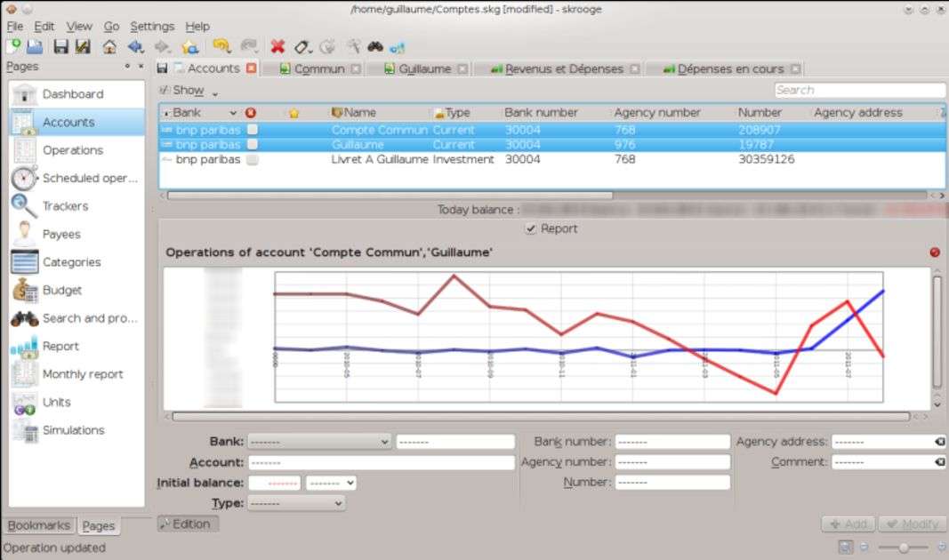
Task: Click the Pages bottom tab
Action: coord(98,526)
